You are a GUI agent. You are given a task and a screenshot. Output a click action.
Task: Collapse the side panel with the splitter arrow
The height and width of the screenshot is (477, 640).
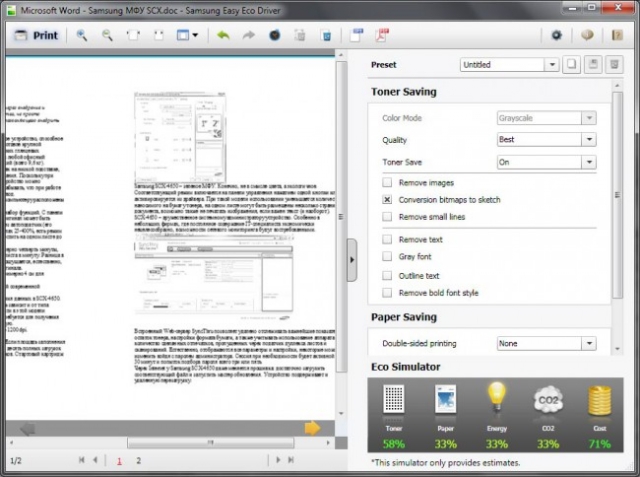pyautogui.click(x=351, y=260)
